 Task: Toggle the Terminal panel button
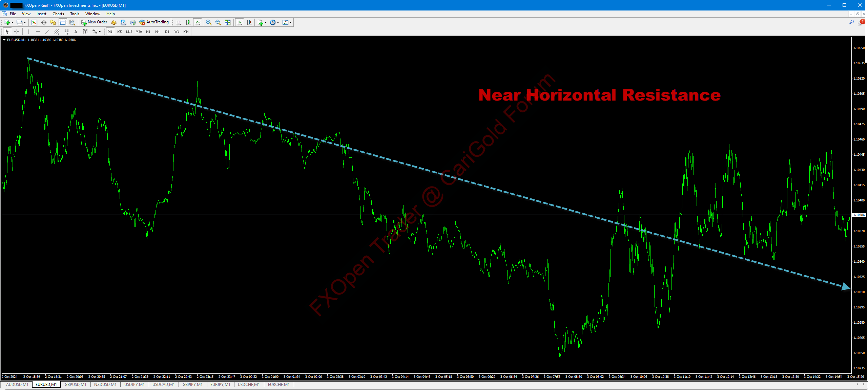[x=63, y=22]
